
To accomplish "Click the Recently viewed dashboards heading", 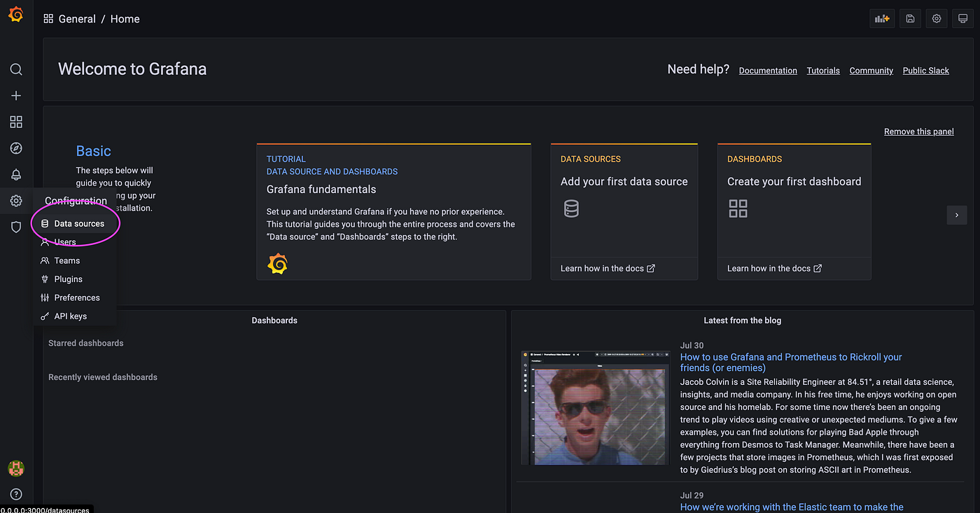I will [103, 377].
